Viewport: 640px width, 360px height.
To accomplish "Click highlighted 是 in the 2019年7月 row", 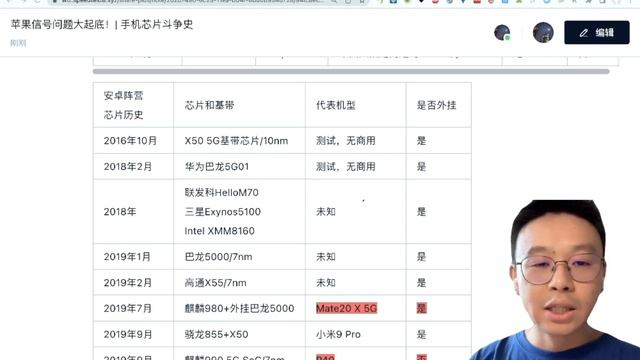I will coord(421,308).
